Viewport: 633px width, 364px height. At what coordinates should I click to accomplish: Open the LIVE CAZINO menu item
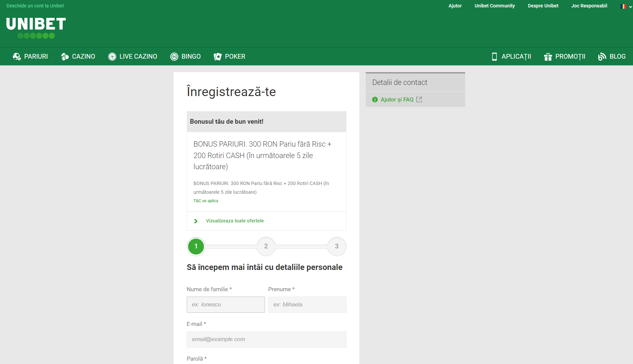coord(132,57)
